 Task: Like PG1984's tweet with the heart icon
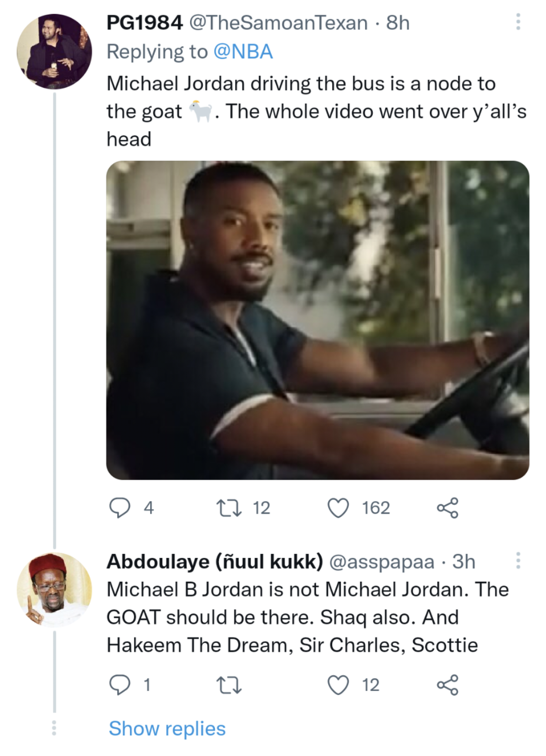[338, 508]
